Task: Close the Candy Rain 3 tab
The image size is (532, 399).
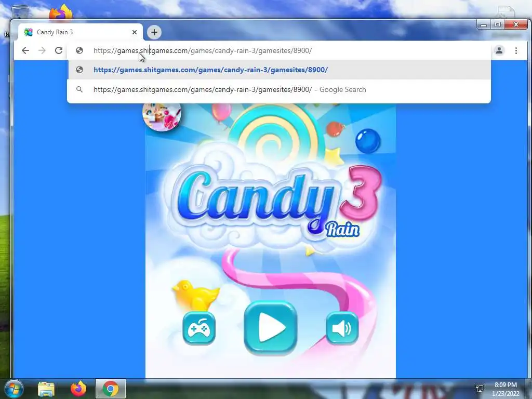Action: [x=135, y=32]
